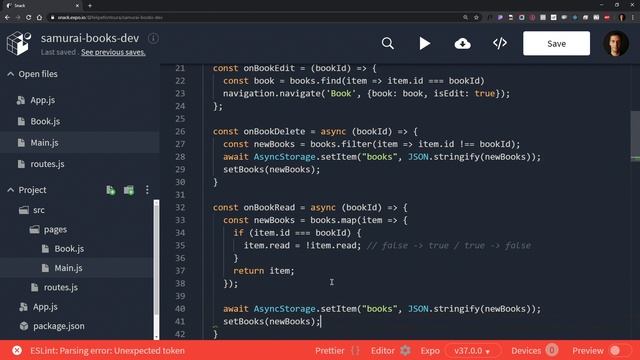
Task: Open the user profile avatar
Action: click(x=616, y=43)
